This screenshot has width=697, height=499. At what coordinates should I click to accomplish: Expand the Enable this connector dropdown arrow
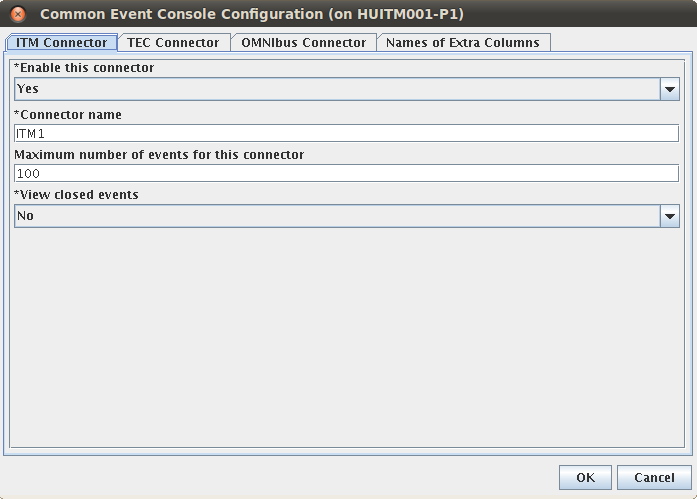click(x=669, y=89)
